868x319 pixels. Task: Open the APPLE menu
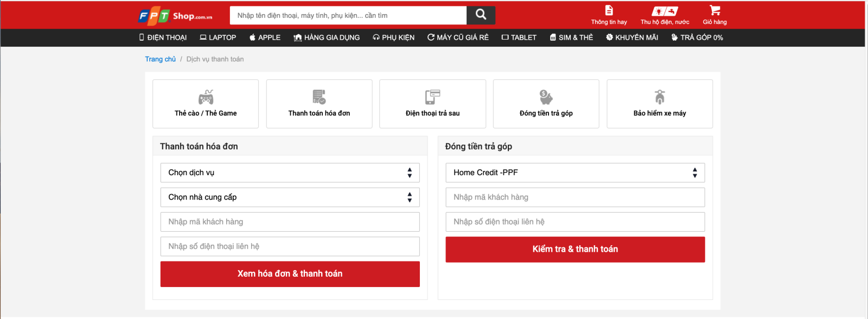tap(265, 37)
